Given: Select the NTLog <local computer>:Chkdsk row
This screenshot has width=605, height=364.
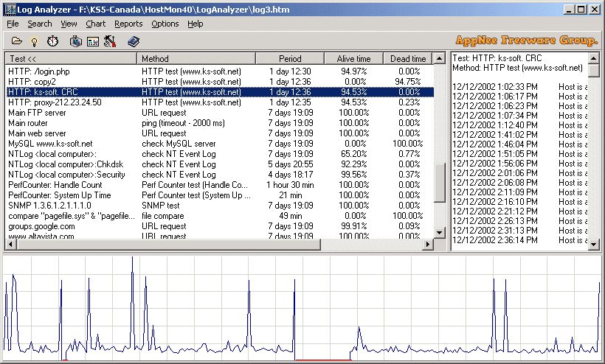Looking at the screenshot, I should 220,164.
